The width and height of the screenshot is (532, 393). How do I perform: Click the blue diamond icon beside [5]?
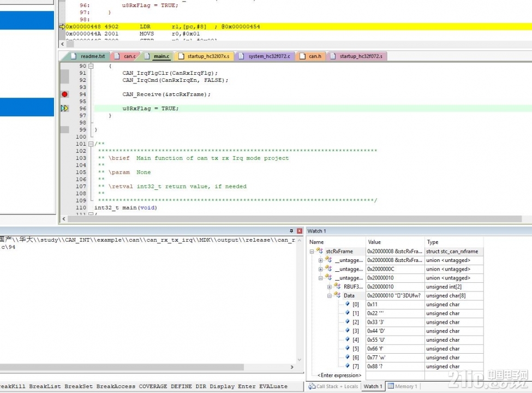[348, 348]
